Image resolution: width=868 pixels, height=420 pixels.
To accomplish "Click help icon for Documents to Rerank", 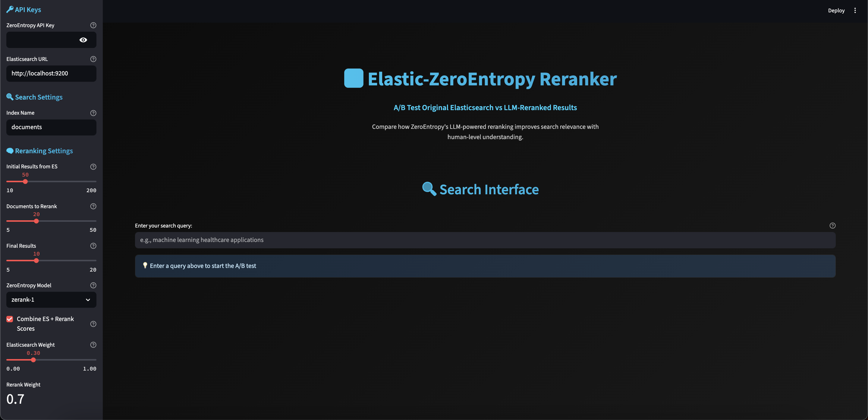I will click(x=93, y=206).
